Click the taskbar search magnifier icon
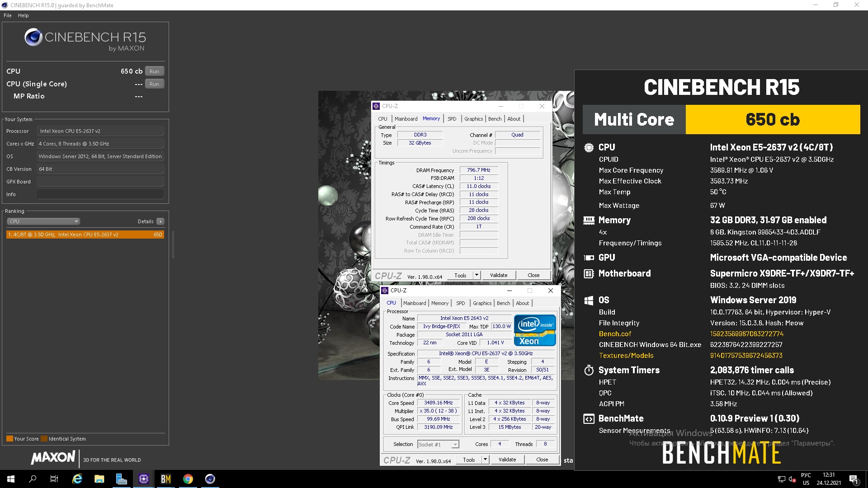Viewport: 868px width, 488px height. point(33,479)
